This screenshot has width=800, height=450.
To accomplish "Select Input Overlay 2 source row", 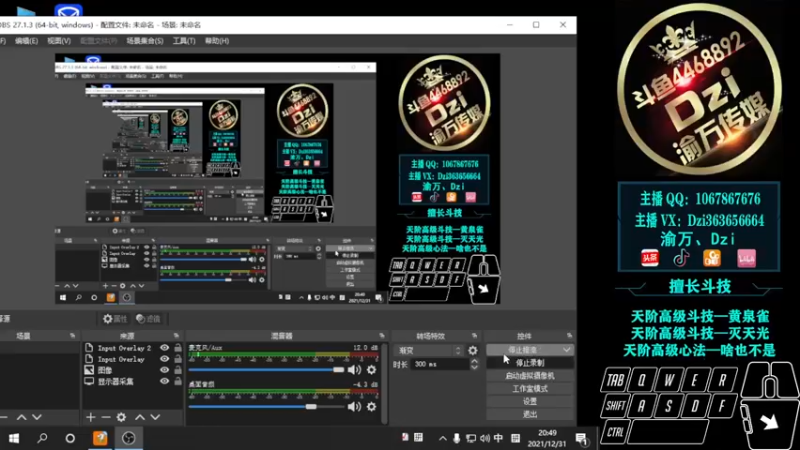I will (x=133, y=348).
